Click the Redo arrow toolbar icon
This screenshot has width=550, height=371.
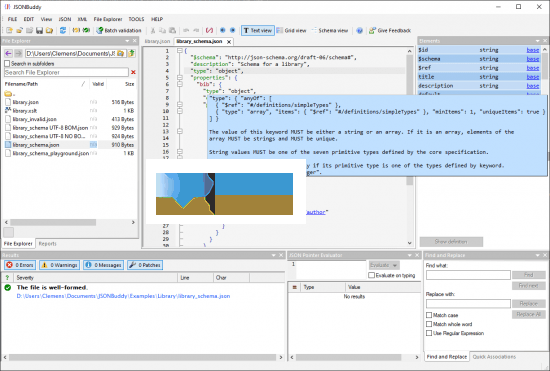[x=196, y=31]
